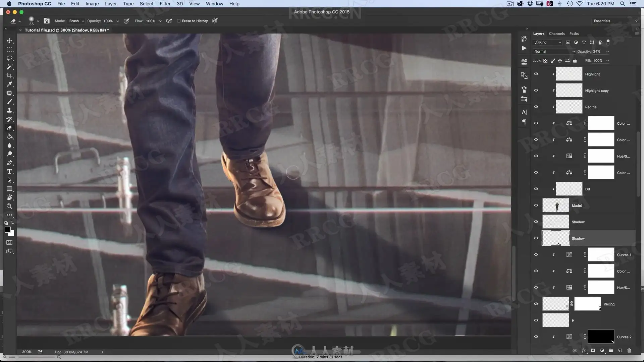The image size is (644, 362).
Task: Select the Zoom tool in toolbar
Action: [x=9, y=206]
